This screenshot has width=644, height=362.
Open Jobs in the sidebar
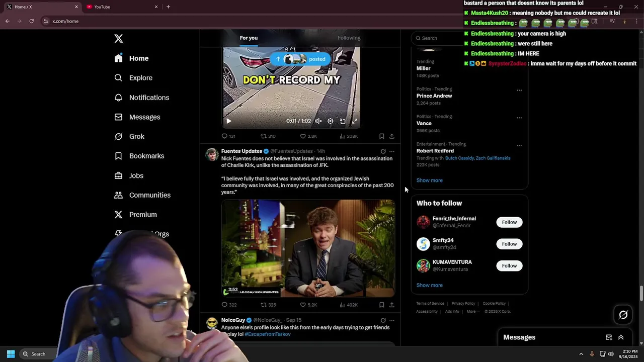click(x=129, y=175)
